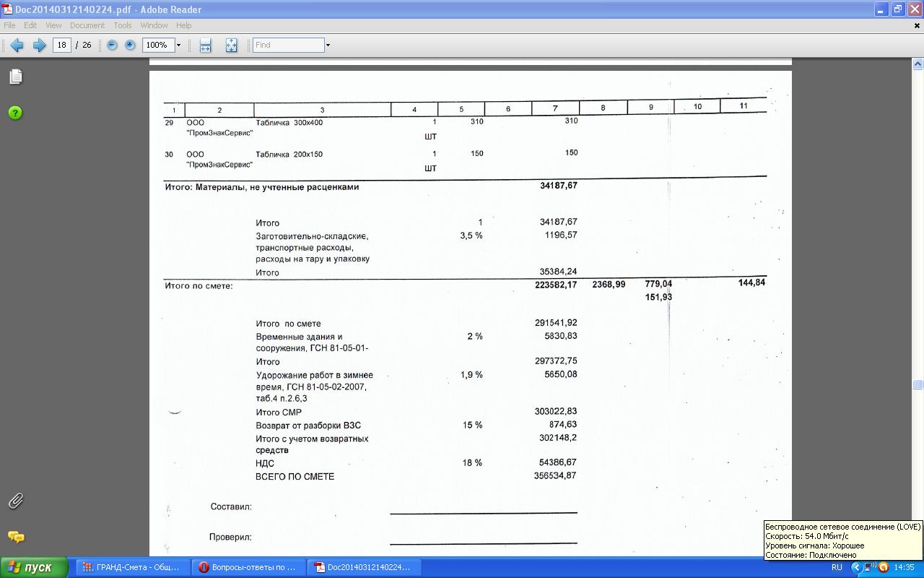Open the Window menu
Viewport: 924px width, 578px height.
point(154,25)
